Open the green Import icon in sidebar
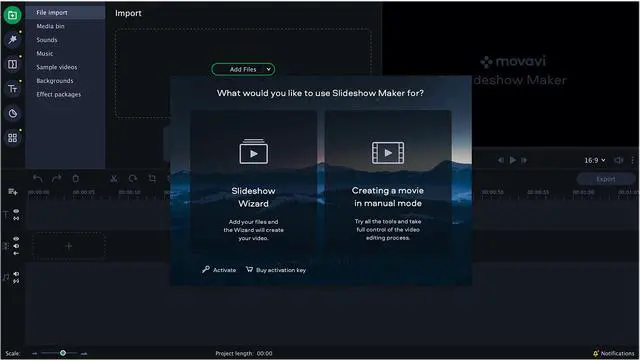640x361 pixels. click(x=13, y=15)
